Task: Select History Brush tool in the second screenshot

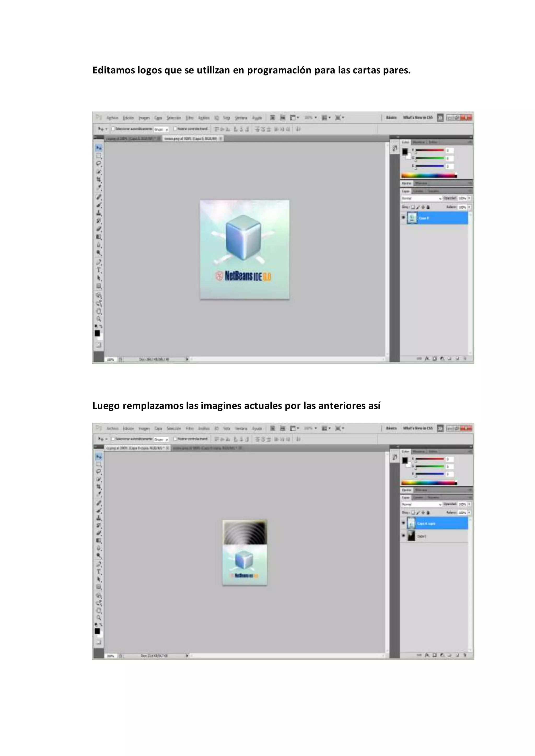Action: coord(98,525)
